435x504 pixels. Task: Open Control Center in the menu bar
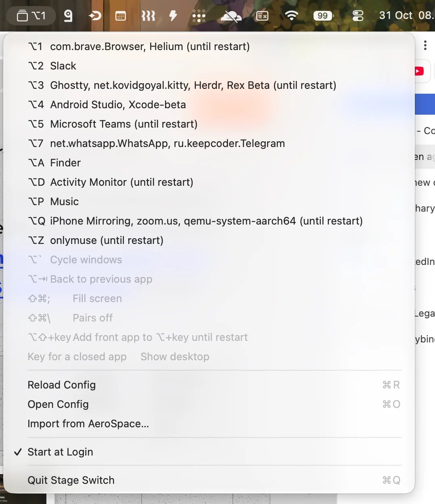click(358, 16)
